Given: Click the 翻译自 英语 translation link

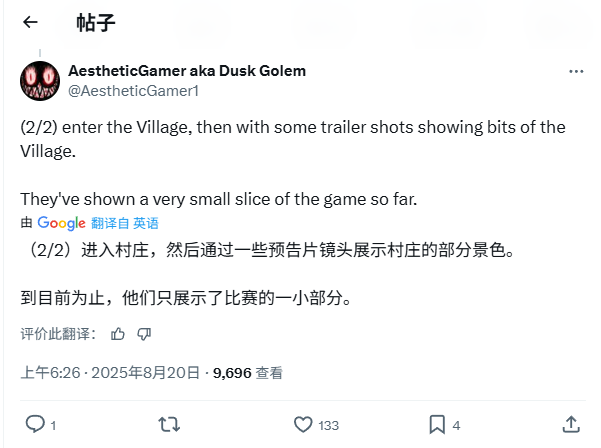Looking at the screenshot, I should click(125, 223).
